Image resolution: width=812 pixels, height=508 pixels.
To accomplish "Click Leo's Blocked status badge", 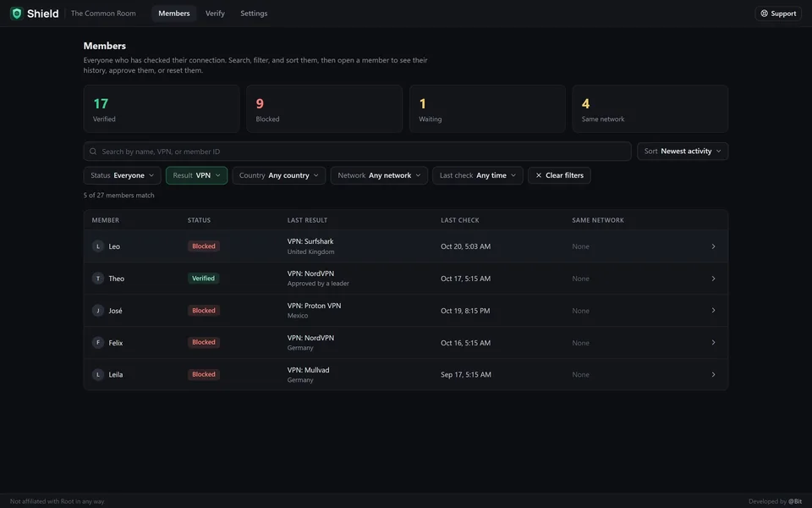I will [x=204, y=246].
